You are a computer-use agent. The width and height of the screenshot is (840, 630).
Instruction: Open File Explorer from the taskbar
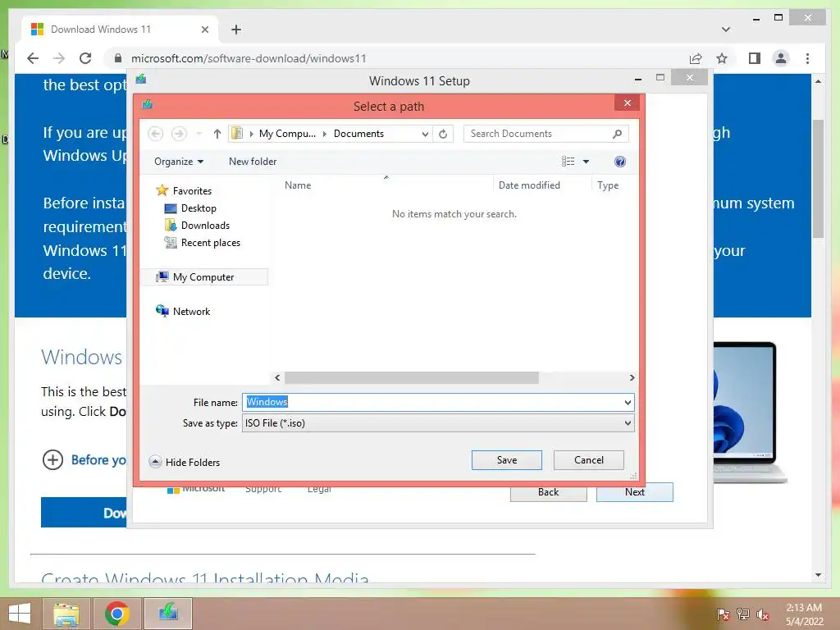click(66, 614)
